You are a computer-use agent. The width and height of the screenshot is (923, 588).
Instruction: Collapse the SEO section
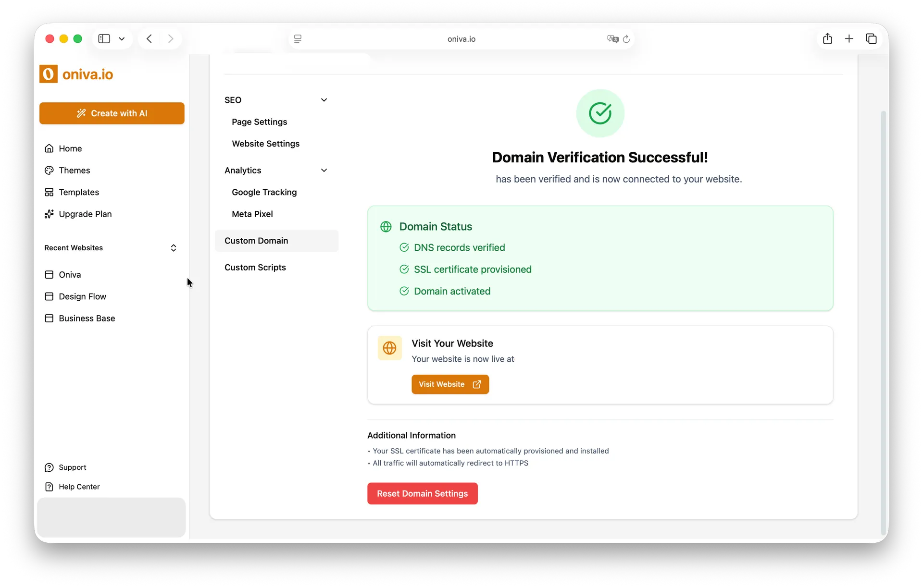click(324, 100)
